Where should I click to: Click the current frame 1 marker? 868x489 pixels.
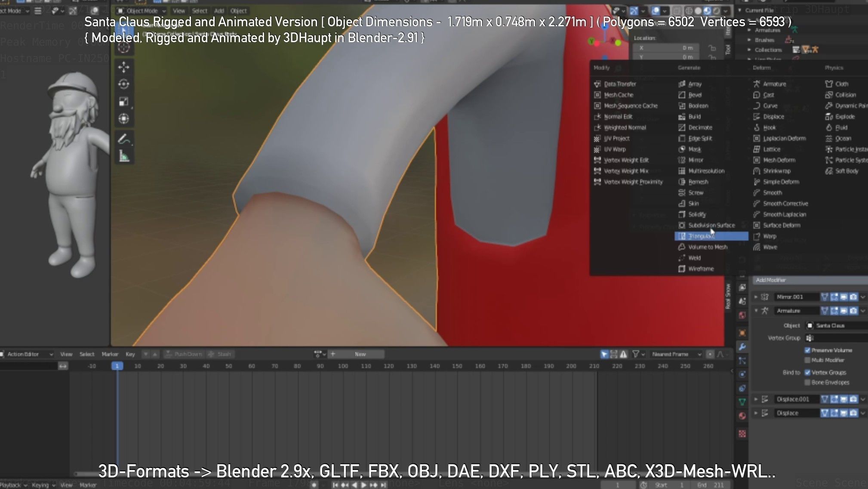(117, 366)
